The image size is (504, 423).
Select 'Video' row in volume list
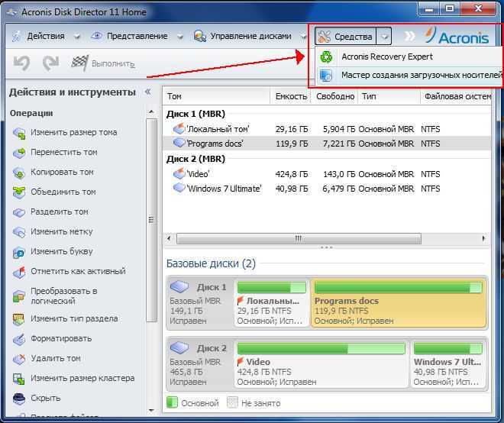tap(327, 174)
